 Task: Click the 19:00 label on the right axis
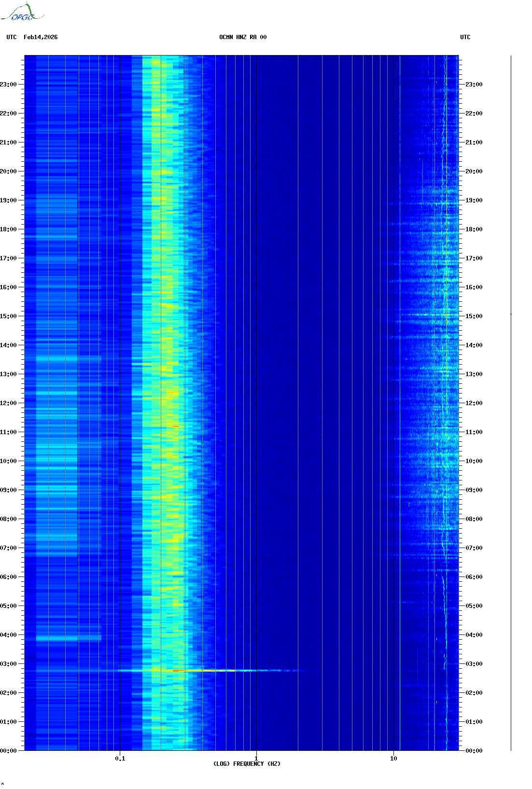[474, 200]
